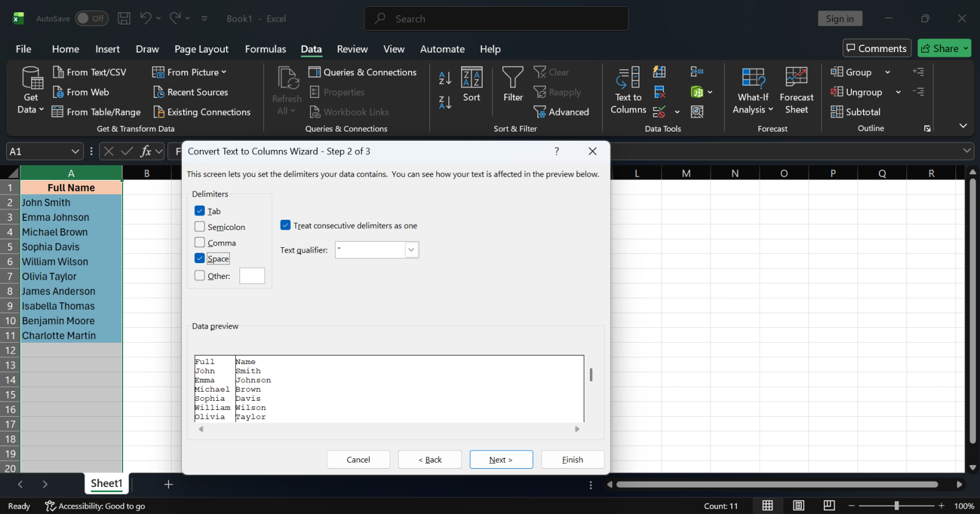Open the Share dropdown arrow
Viewport: 980px width, 514px height.
pos(966,48)
